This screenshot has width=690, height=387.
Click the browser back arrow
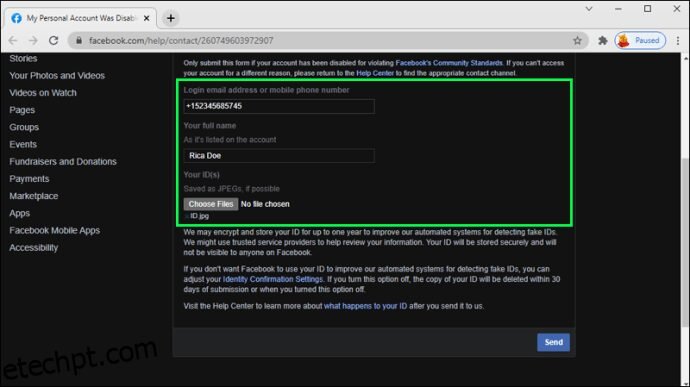pos(13,41)
